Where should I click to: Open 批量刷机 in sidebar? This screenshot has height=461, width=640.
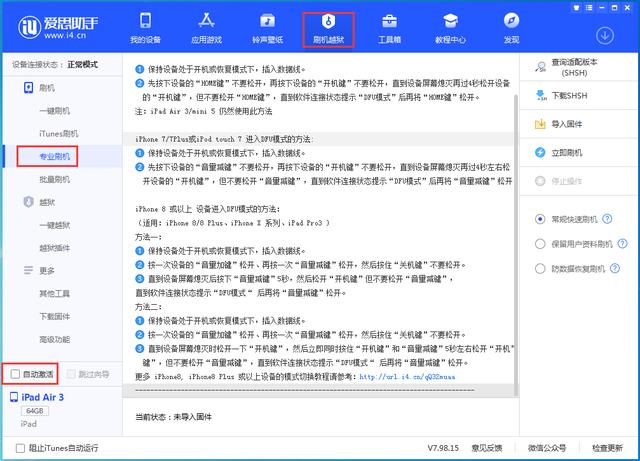click(x=55, y=179)
